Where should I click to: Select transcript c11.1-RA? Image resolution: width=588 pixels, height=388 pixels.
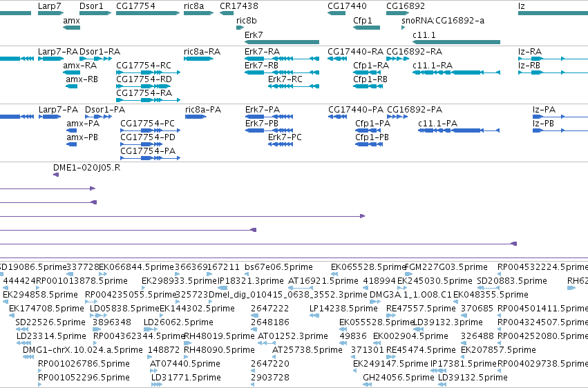pyautogui.click(x=456, y=72)
